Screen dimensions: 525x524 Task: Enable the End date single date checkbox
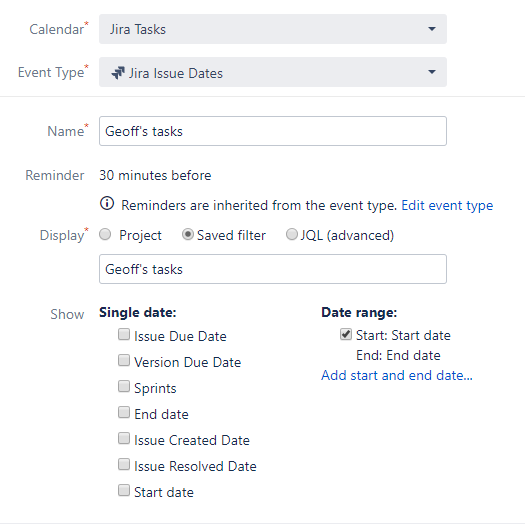pos(124,412)
